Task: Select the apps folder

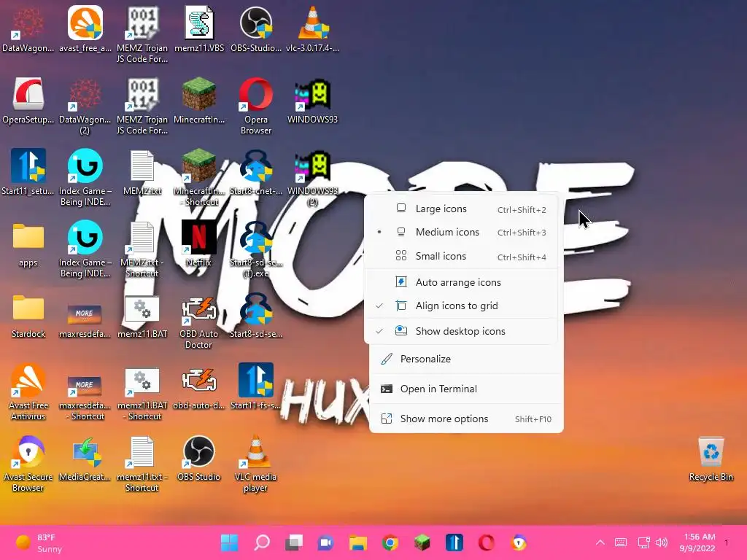Action: point(28,244)
